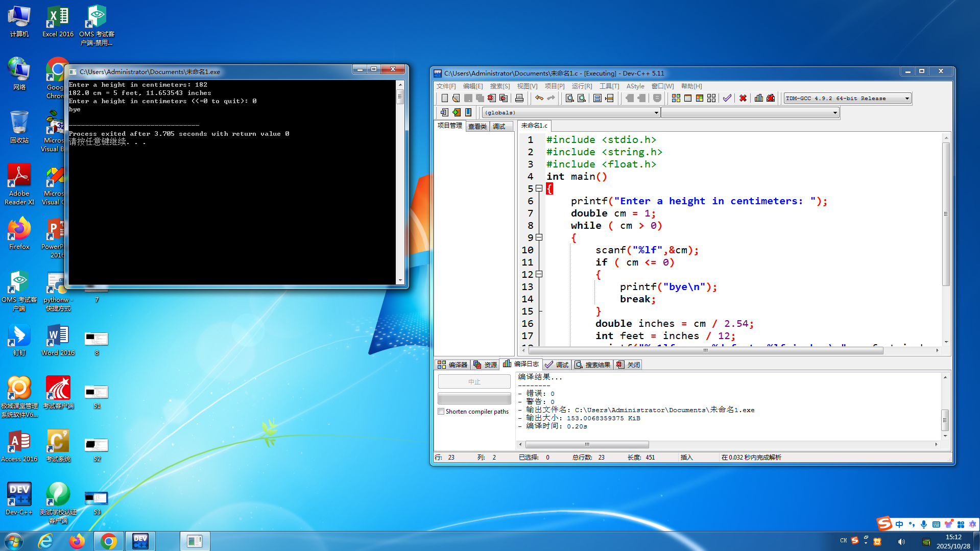Click the Print icon in Dev-C++ toolbar

(519, 98)
